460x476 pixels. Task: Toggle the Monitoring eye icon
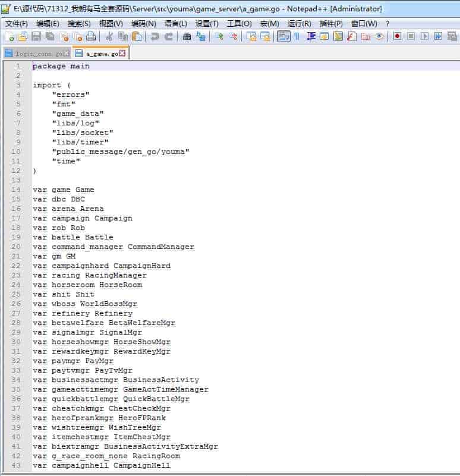point(379,37)
